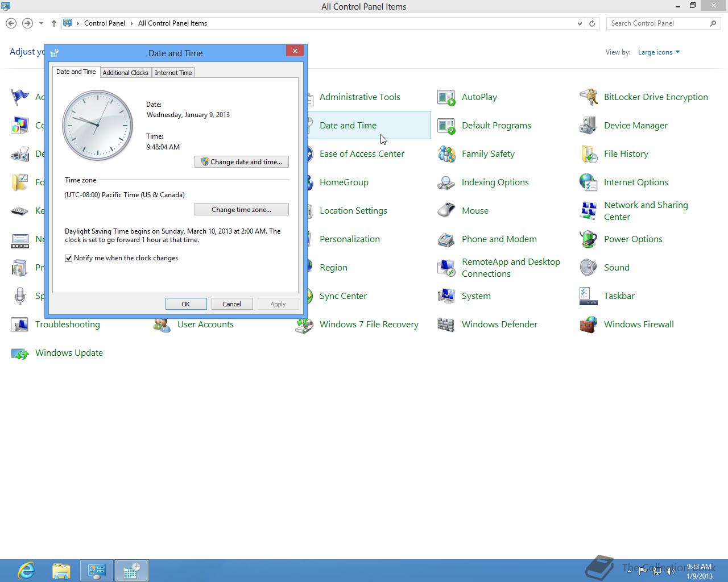Viewport: 728px width, 582px height.
Task: Open the Power Options icon
Action: click(589, 239)
